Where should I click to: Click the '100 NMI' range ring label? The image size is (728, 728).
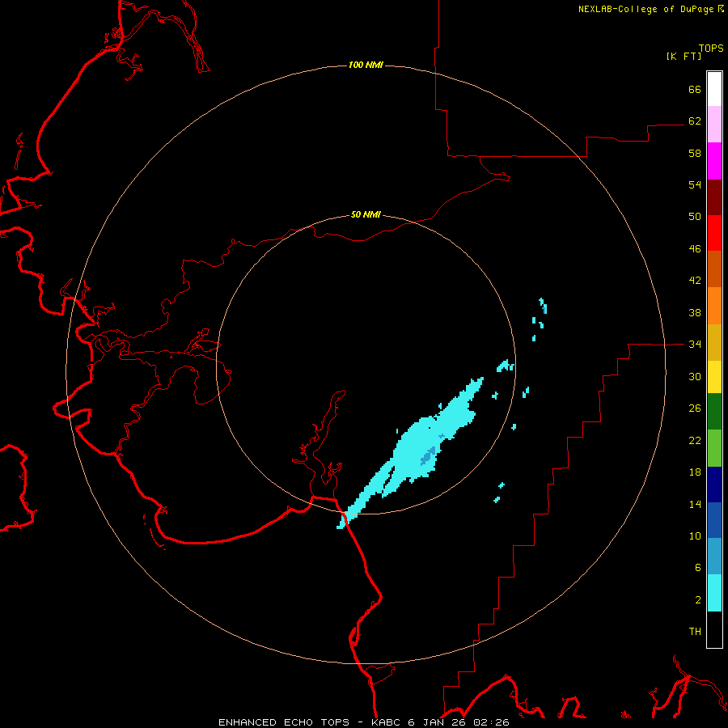pyautogui.click(x=366, y=65)
